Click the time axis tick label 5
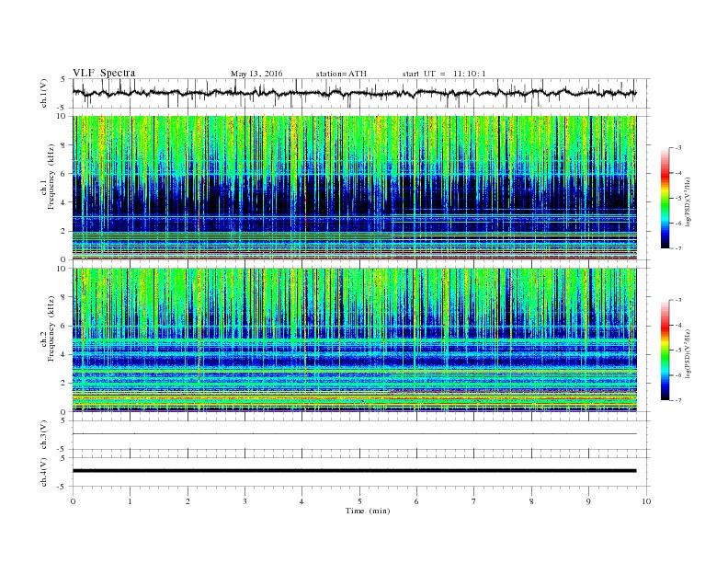This screenshot has width=728, height=563. [x=359, y=501]
